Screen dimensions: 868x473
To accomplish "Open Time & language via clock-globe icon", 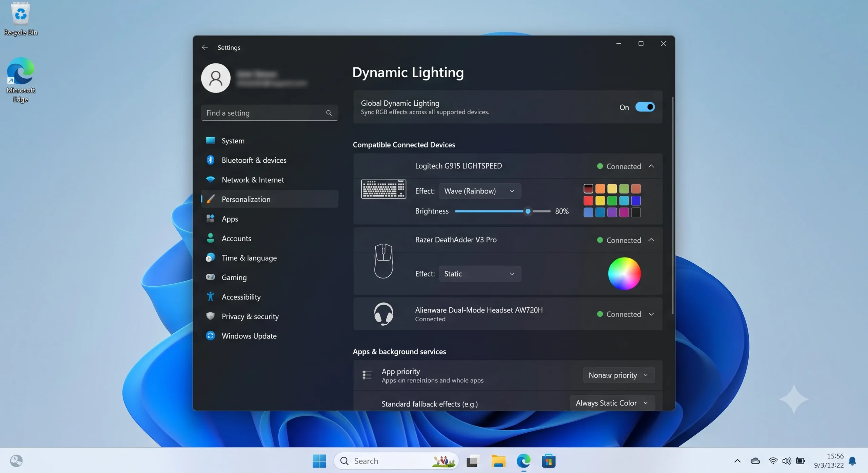I will pos(210,258).
